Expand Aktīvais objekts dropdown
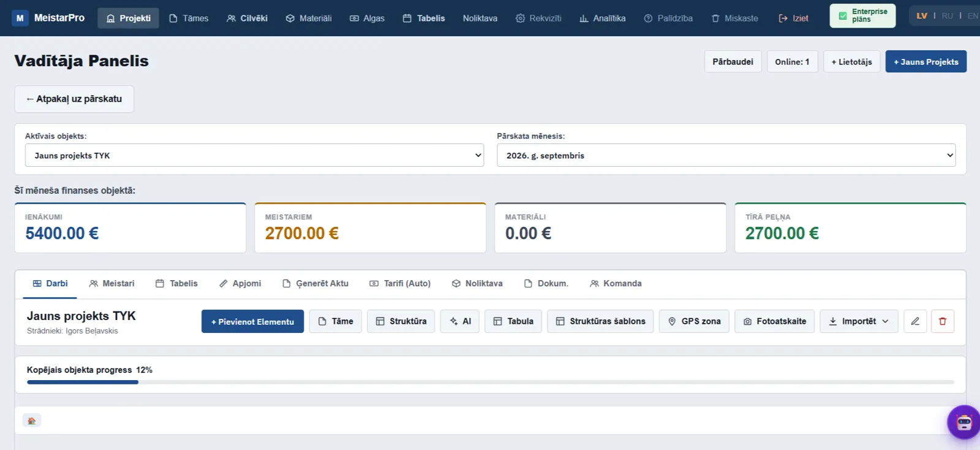Screen dimensions: 980x450 click(254, 155)
